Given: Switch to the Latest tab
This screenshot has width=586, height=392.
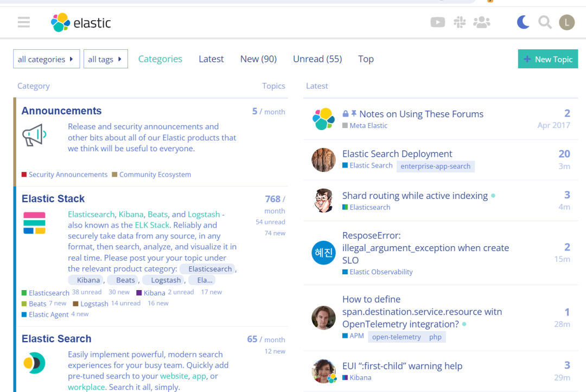Looking at the screenshot, I should tap(211, 59).
